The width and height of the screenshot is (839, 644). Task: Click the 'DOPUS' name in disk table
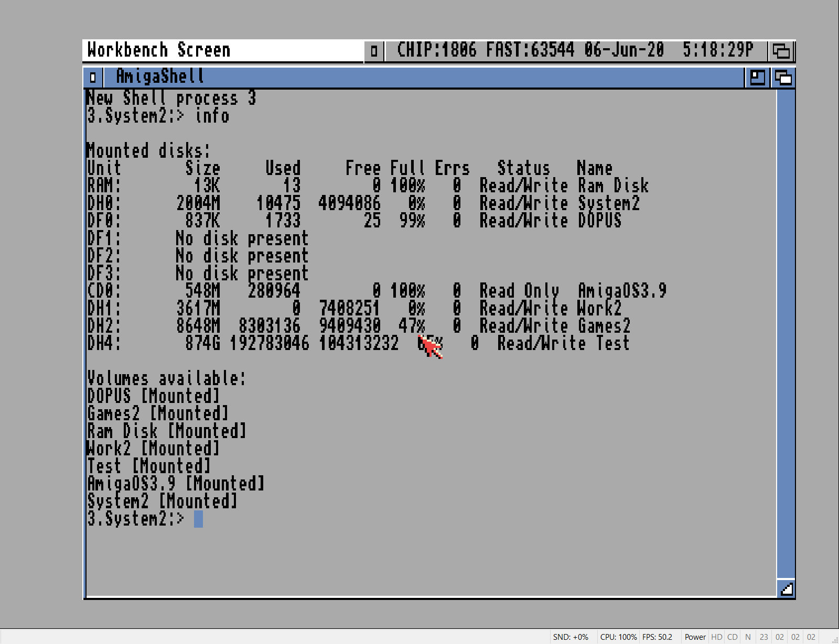(599, 220)
